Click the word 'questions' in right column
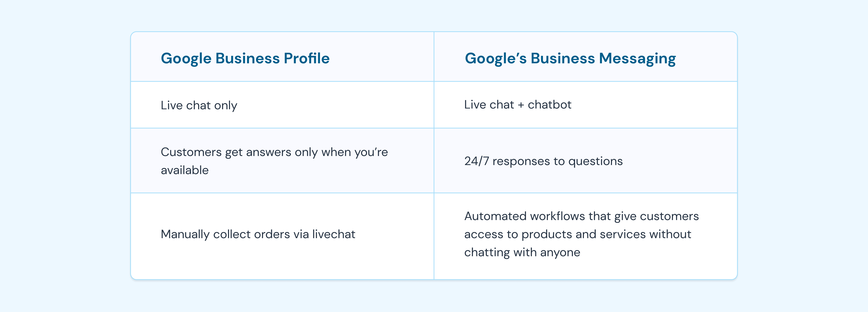 pos(595,161)
